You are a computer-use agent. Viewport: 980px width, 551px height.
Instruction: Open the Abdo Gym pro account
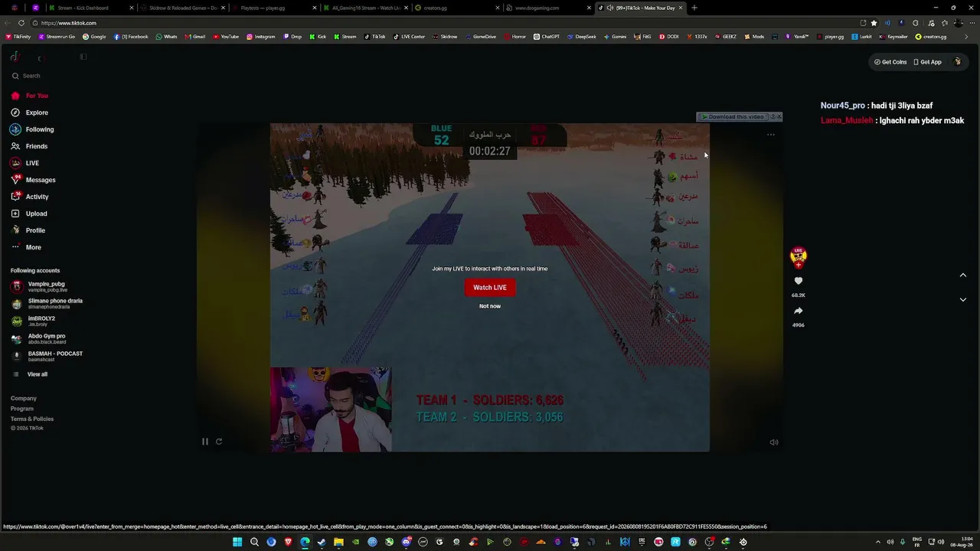[38, 338]
